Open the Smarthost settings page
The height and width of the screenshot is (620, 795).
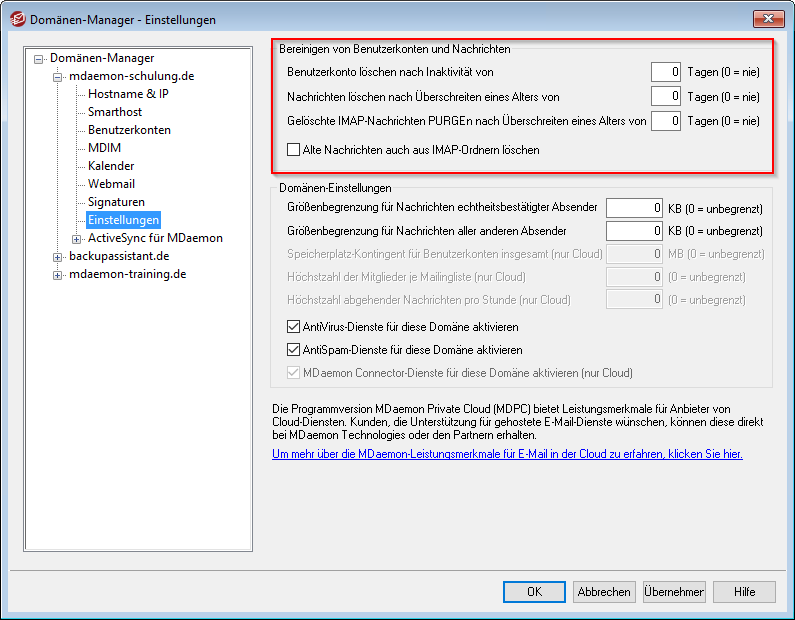(117, 112)
